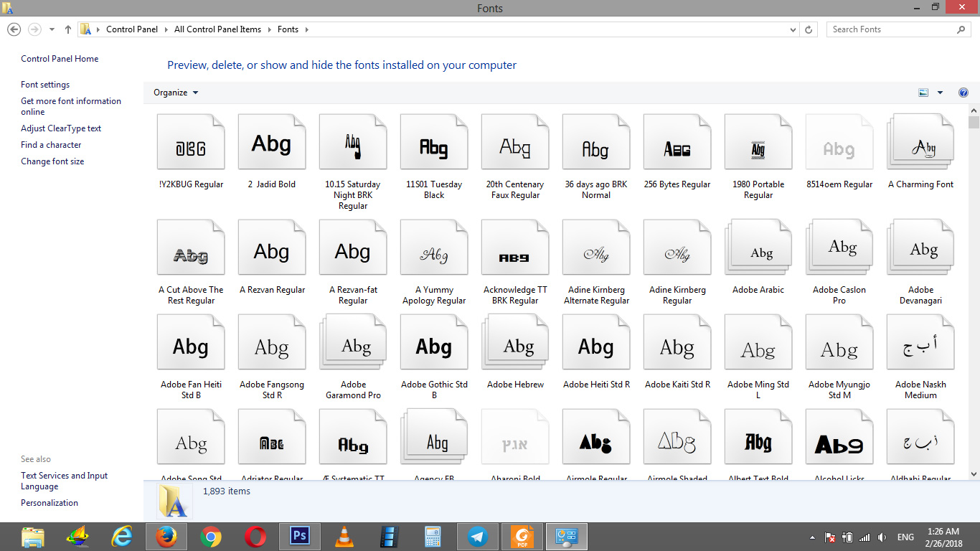Expand the view options dropdown arrow
Image resolution: width=980 pixels, height=551 pixels.
pos(940,93)
